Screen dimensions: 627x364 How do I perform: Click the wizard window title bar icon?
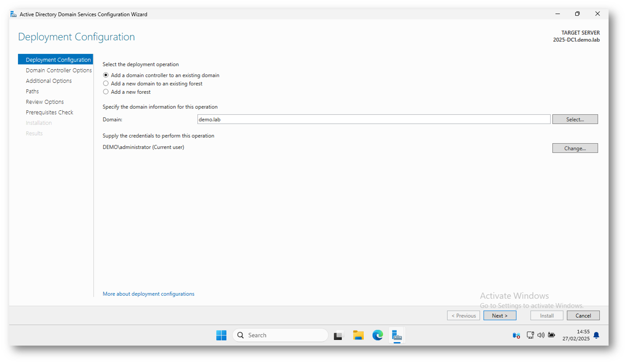[14, 14]
